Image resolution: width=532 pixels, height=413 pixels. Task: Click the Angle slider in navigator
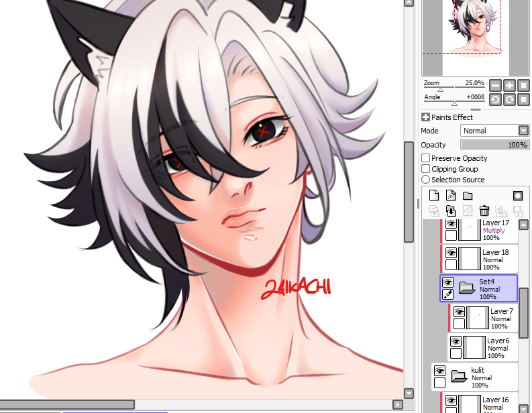tap(454, 103)
